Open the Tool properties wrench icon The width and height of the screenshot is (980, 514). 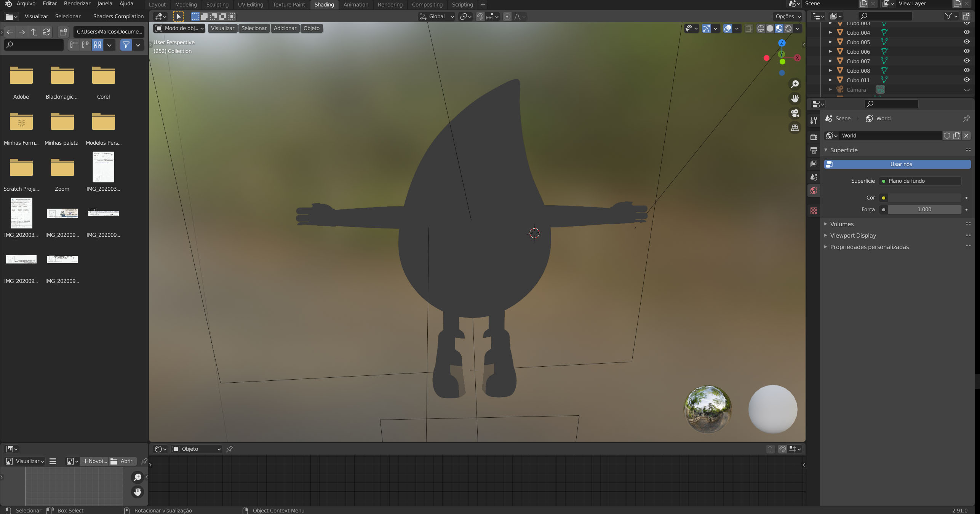click(x=814, y=120)
